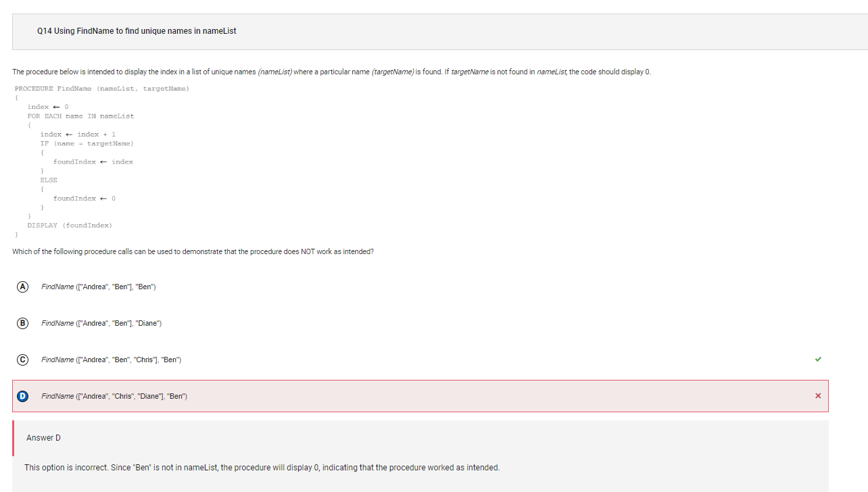The width and height of the screenshot is (868, 492).
Task: Choose answer option B circle
Action: pyautogui.click(x=22, y=323)
